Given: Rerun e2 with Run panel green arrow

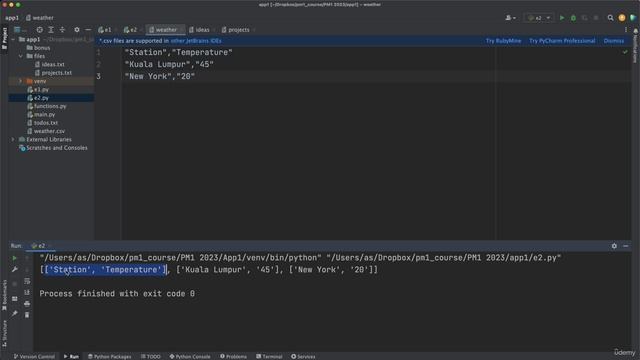Looking at the screenshot, I should click(15, 258).
